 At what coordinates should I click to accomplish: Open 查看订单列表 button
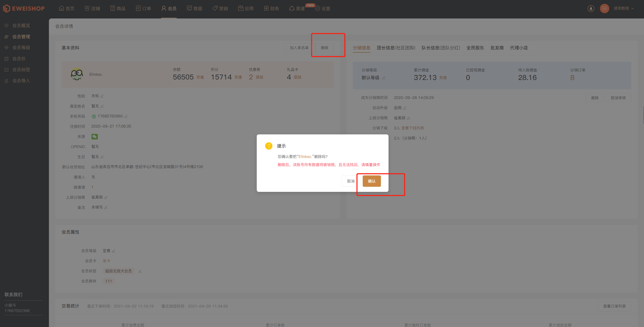tap(614, 306)
